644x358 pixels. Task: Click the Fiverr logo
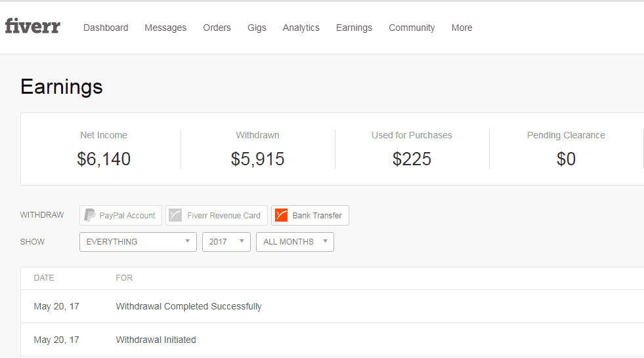coord(32,26)
